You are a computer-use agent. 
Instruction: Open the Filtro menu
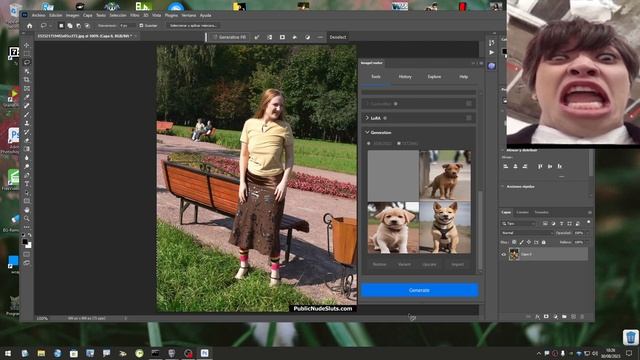135,15
